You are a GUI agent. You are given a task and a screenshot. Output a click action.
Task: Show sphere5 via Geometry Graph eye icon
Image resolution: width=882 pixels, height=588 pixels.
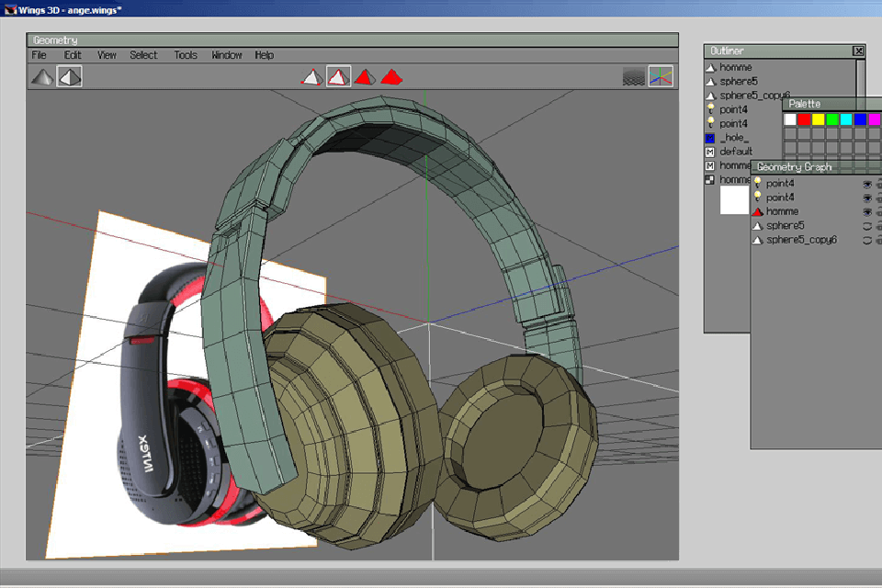tap(866, 225)
